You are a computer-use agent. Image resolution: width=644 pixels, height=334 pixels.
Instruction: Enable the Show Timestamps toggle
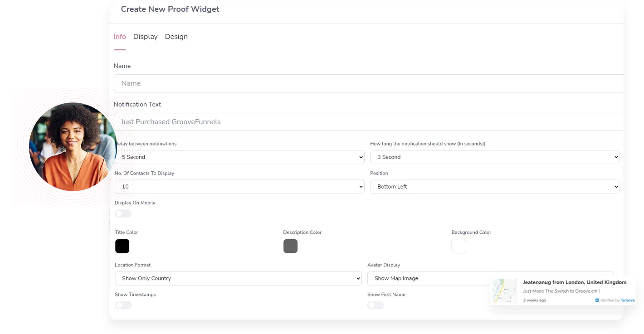[x=123, y=305]
